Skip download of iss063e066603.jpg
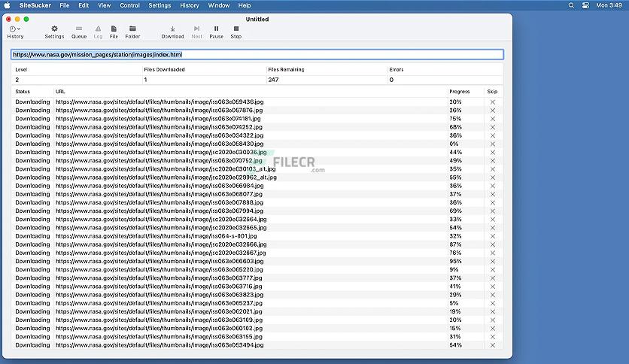The height and width of the screenshot is (364, 629). pos(493,262)
